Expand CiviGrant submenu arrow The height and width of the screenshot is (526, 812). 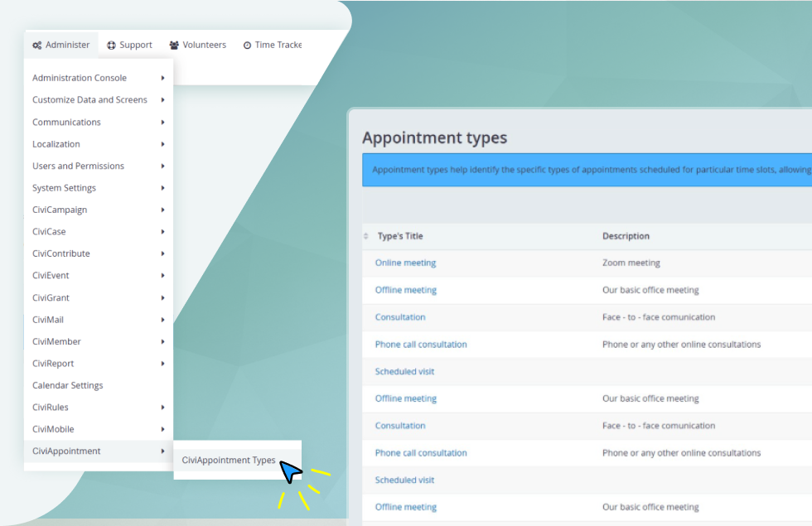coord(162,297)
